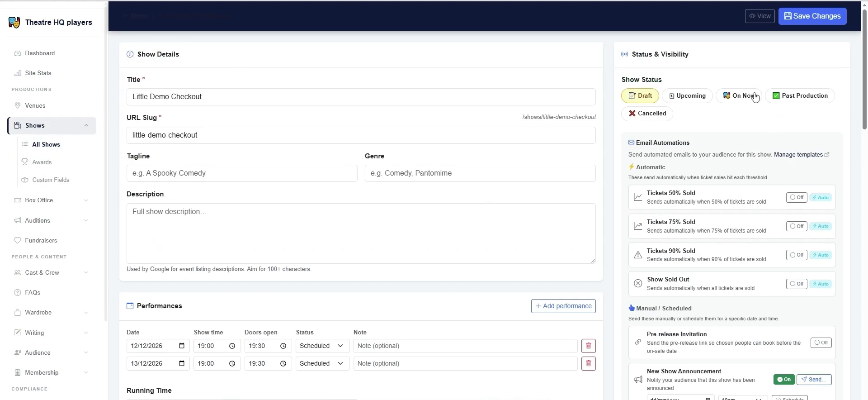Open the Manage templates link
This screenshot has height=400, width=868.
click(802, 155)
